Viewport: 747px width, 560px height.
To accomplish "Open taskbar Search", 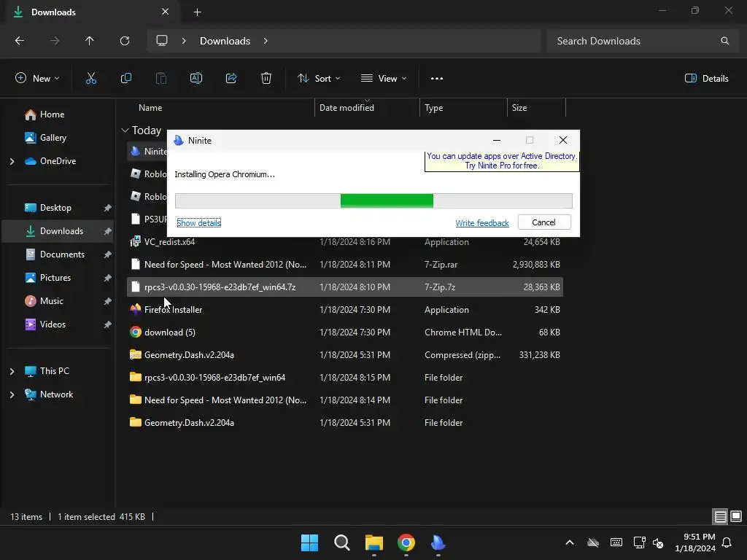I will point(341,542).
